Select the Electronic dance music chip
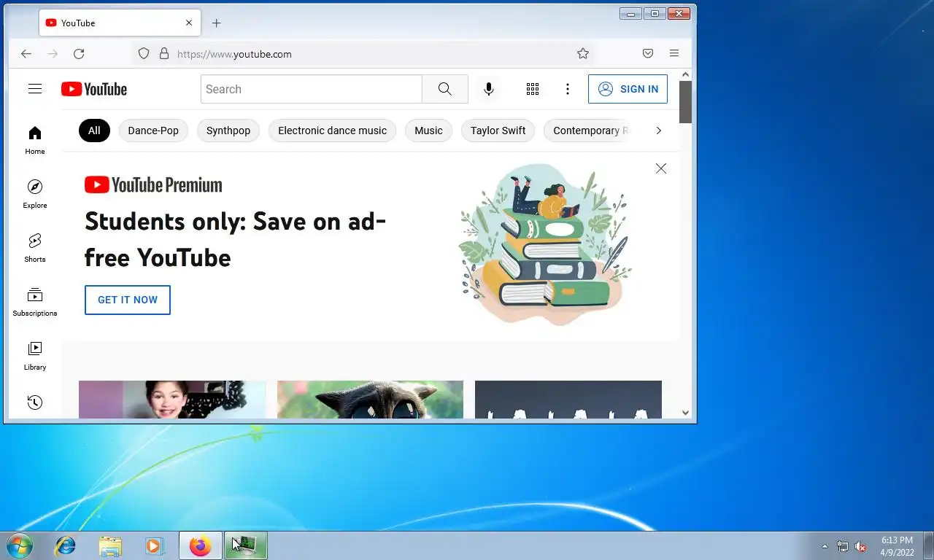Image resolution: width=934 pixels, height=560 pixels. point(333,131)
